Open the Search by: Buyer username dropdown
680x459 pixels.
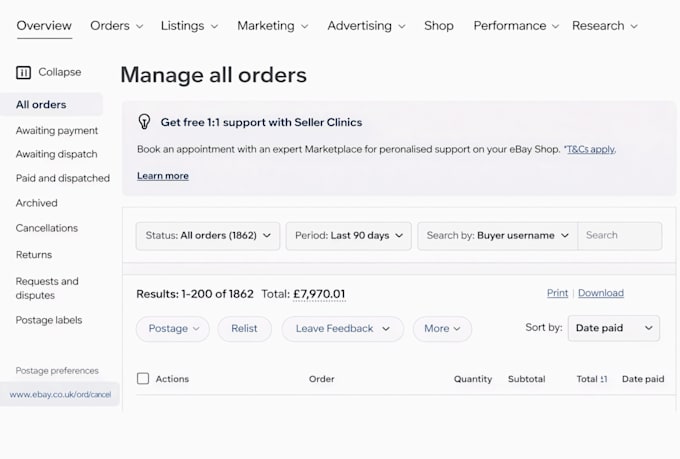(497, 236)
